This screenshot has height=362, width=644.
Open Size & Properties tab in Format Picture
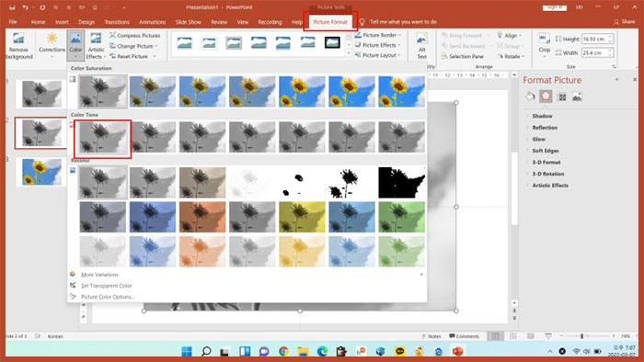[562, 96]
